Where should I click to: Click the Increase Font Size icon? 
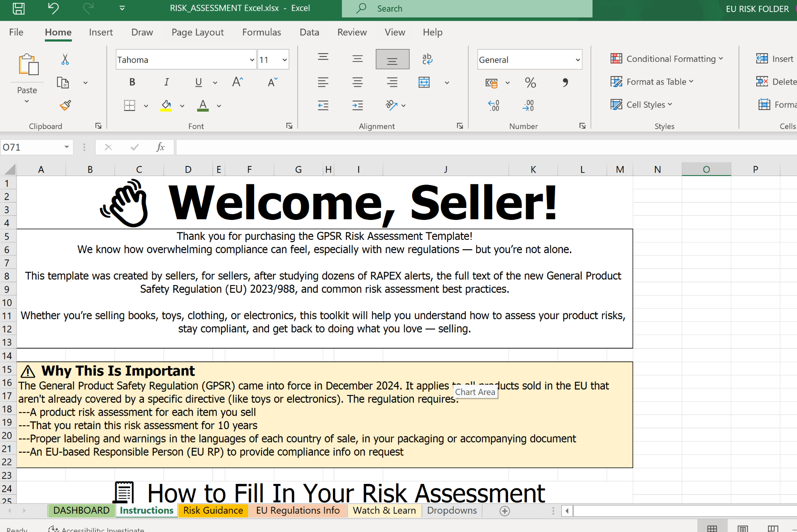point(237,82)
